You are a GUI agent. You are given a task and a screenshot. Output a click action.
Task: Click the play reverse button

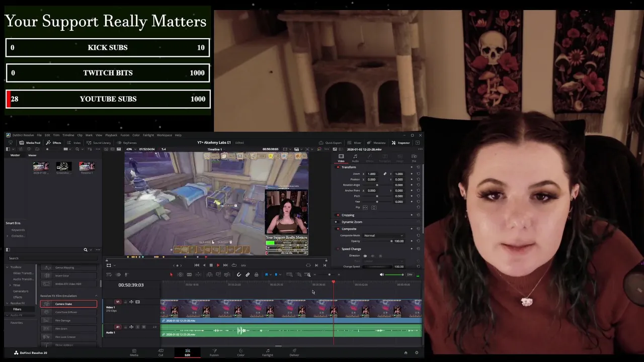(x=204, y=265)
